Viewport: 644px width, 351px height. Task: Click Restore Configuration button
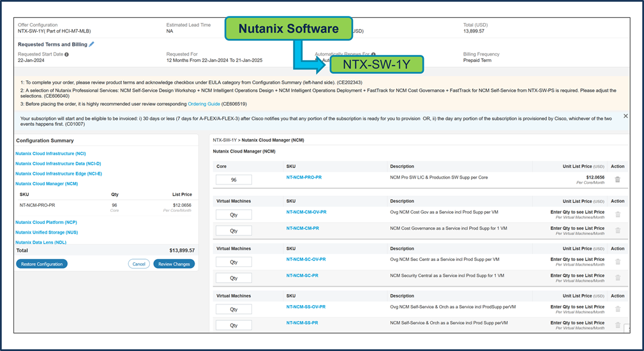coord(42,264)
